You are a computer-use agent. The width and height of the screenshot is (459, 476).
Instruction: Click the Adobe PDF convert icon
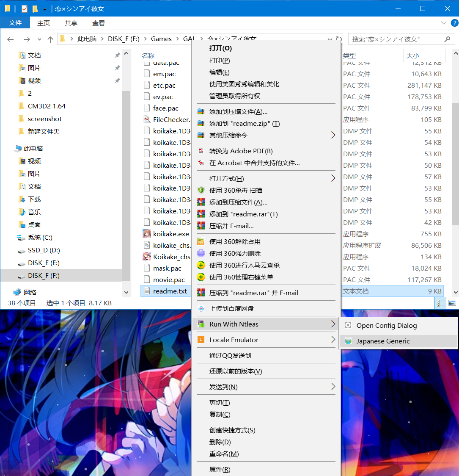pyautogui.click(x=201, y=151)
